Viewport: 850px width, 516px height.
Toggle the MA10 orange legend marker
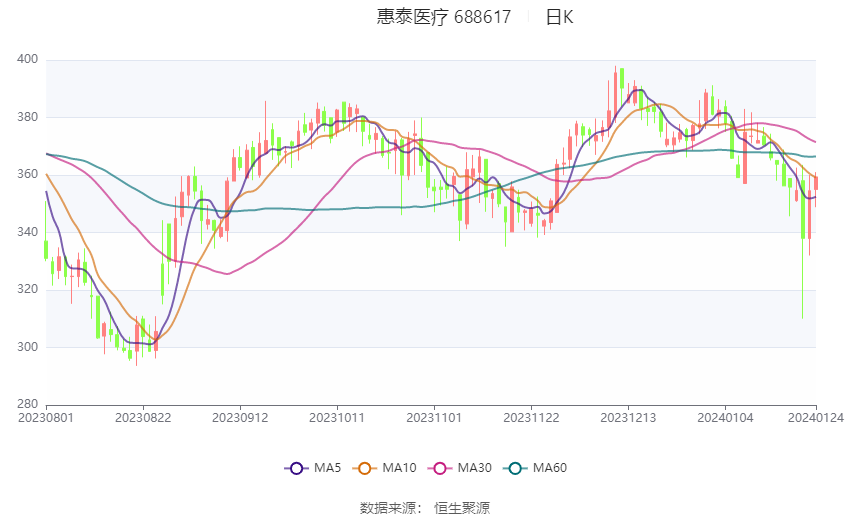coord(365,468)
